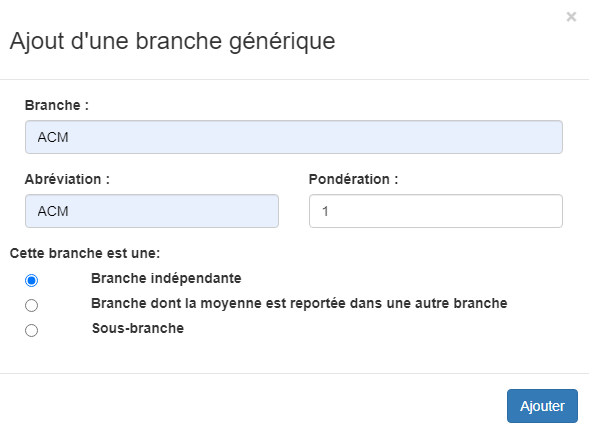Click the Ajouter button
This screenshot has height=431, width=589.
click(542, 406)
